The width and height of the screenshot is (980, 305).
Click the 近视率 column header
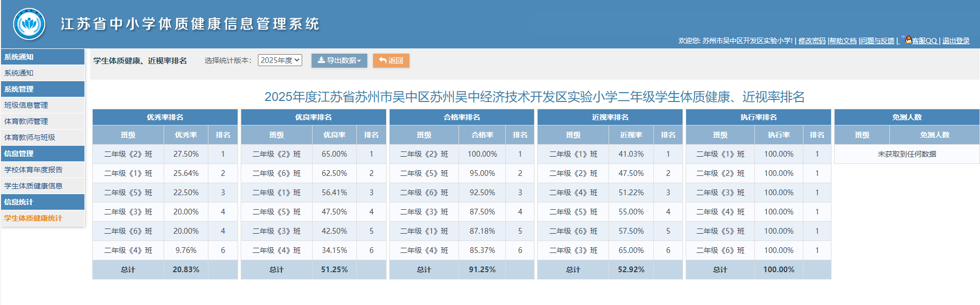[631, 135]
